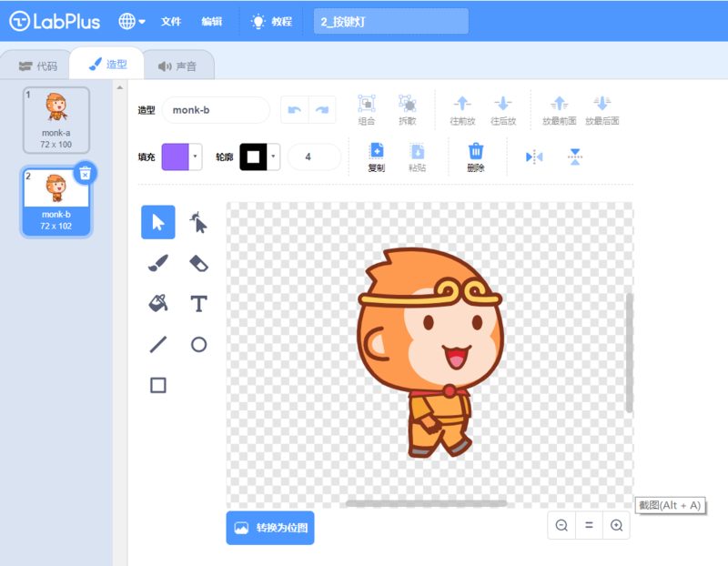Click the undo arrow

click(294, 110)
